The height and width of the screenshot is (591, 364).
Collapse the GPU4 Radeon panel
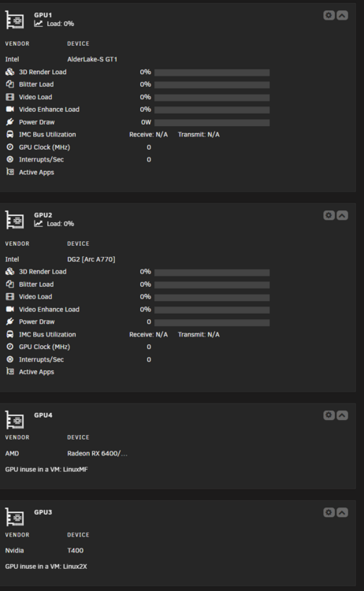click(x=342, y=415)
